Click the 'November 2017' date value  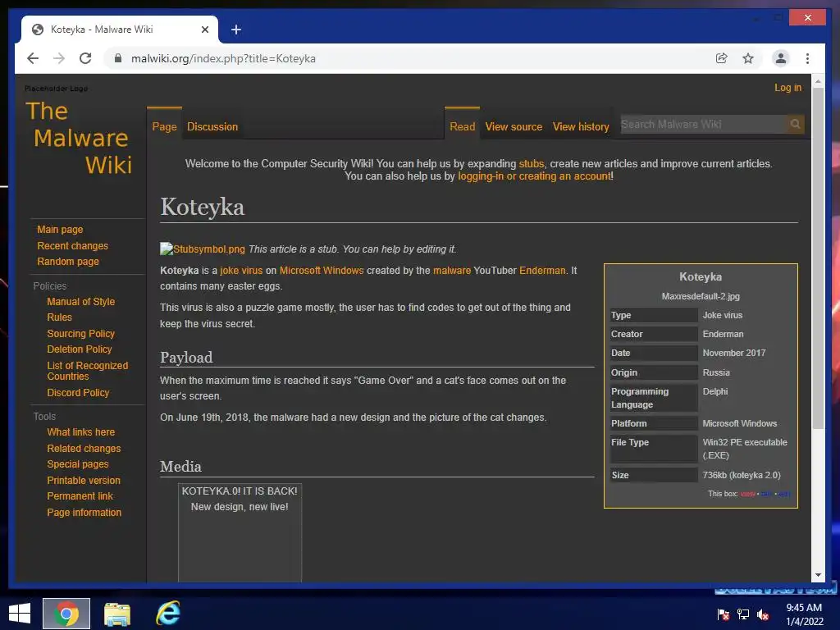tap(734, 353)
